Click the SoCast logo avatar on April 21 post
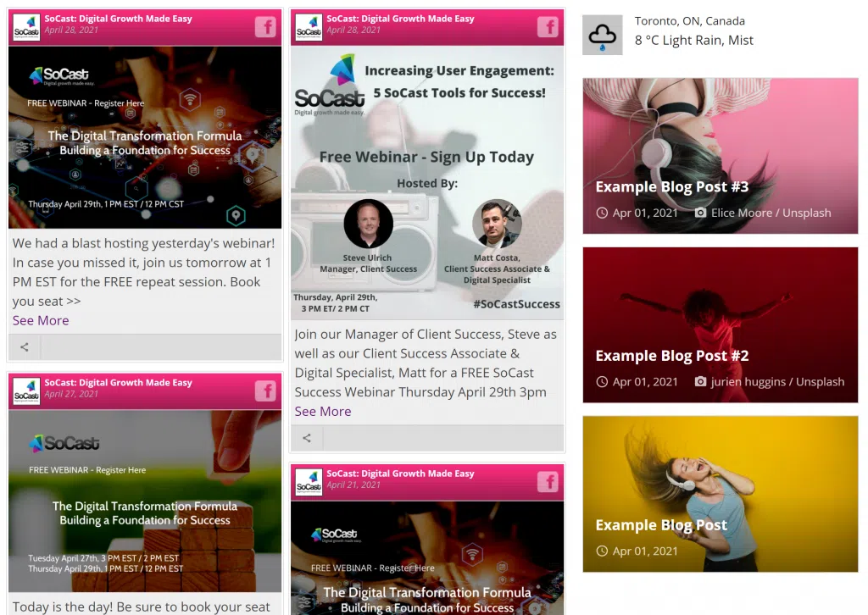Image resolution: width=868 pixels, height=615 pixels. 309,482
